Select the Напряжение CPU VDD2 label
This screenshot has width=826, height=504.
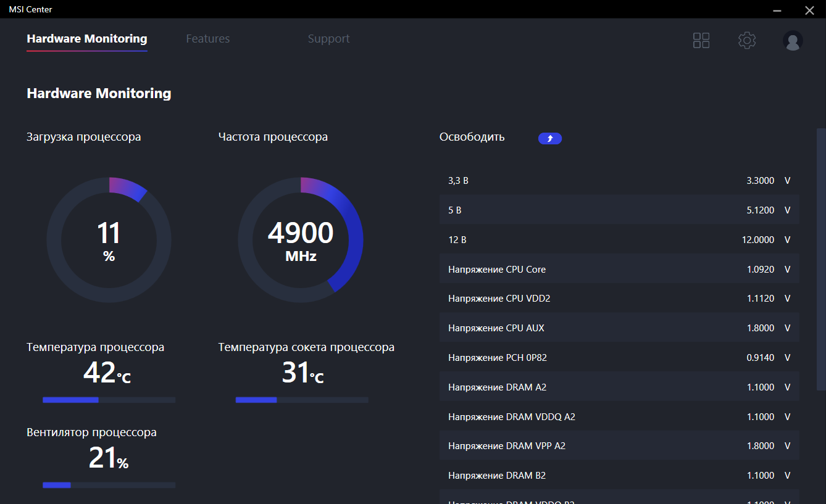499,299
